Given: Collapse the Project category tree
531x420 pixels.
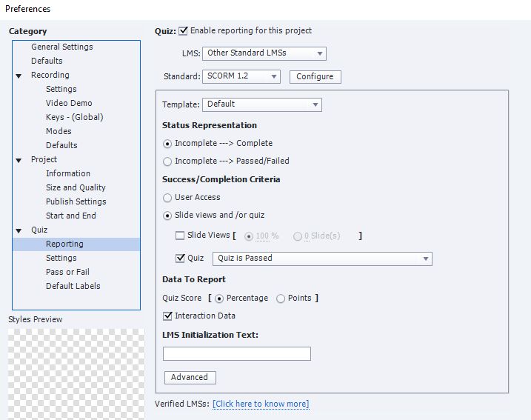Looking at the screenshot, I should click(x=19, y=160).
